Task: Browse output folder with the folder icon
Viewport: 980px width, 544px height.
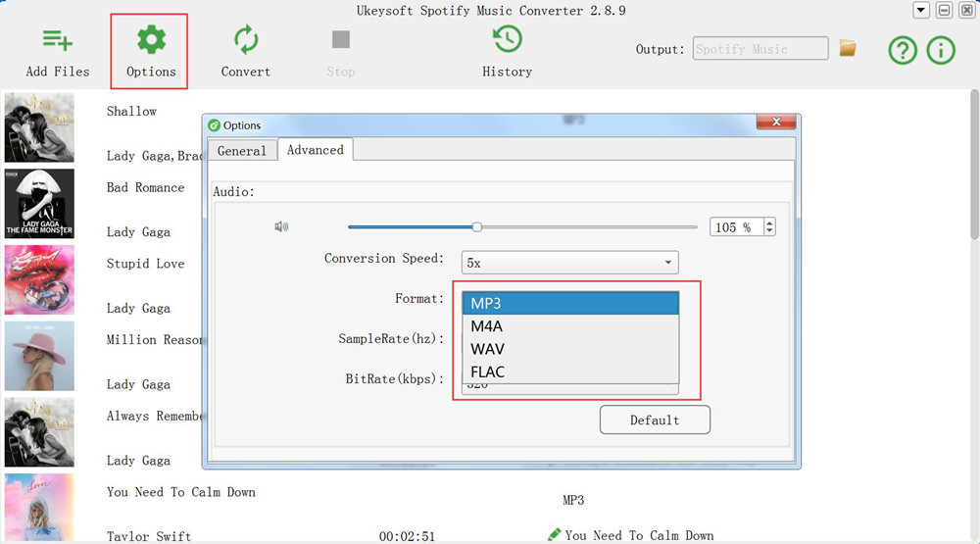Action: [x=848, y=48]
